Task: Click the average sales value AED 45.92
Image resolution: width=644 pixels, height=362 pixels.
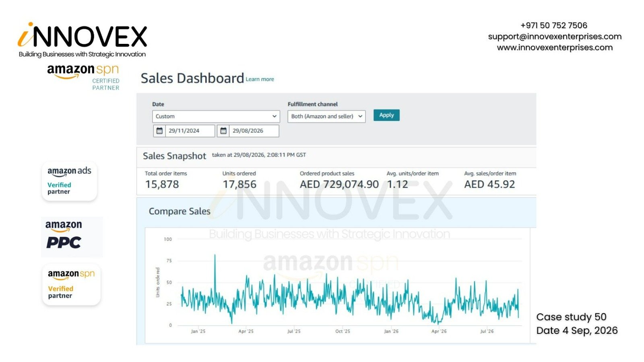Action: coord(489,184)
